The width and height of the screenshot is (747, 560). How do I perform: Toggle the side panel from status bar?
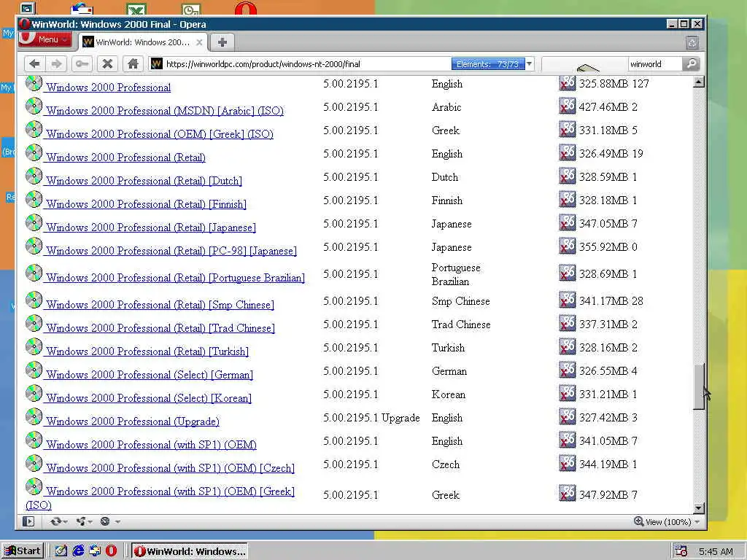28,521
